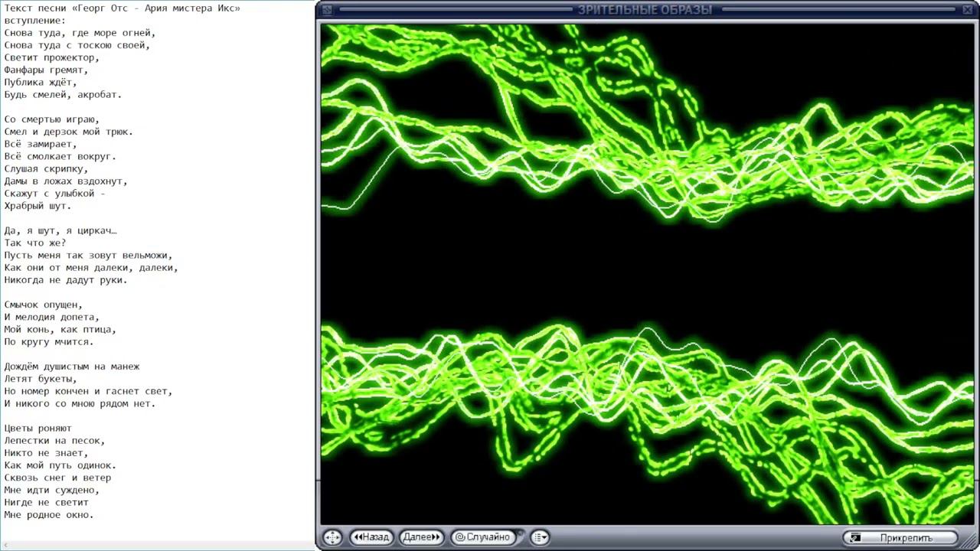Click the line "Летят букеты,"
Screen dimensions: 980x551
41,379
